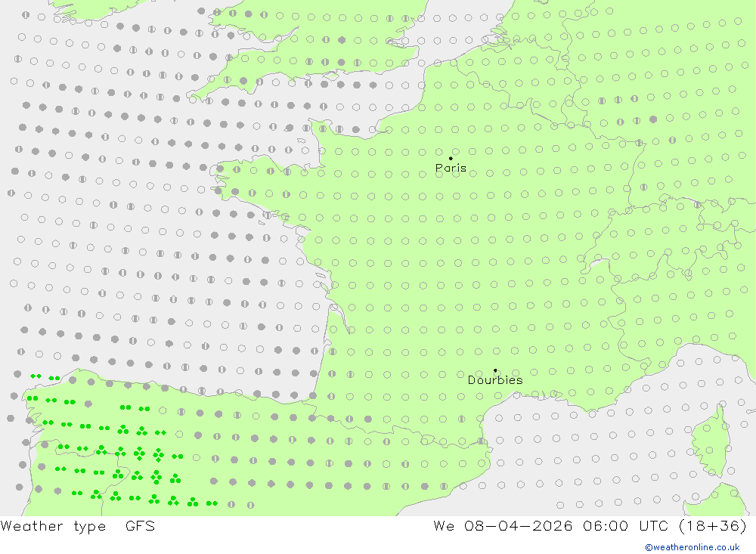Click the 'Weather type' caption text
Screen dimensions: 756x554
[53, 526]
